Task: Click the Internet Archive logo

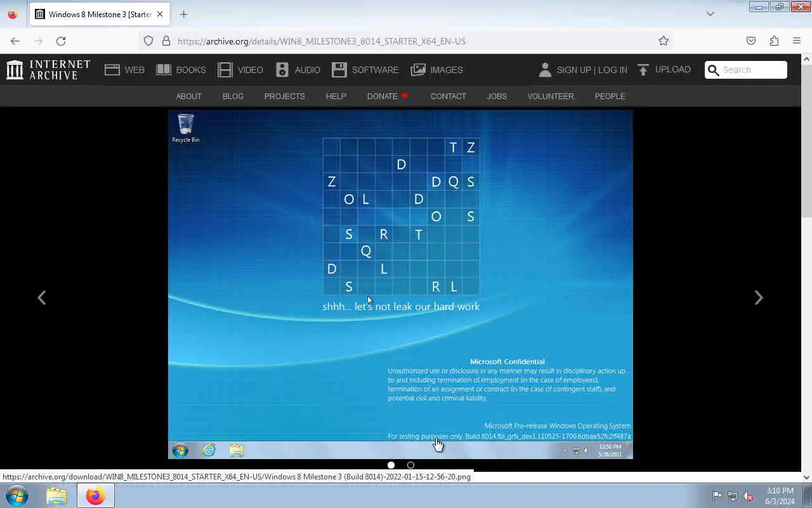Action: [48, 70]
